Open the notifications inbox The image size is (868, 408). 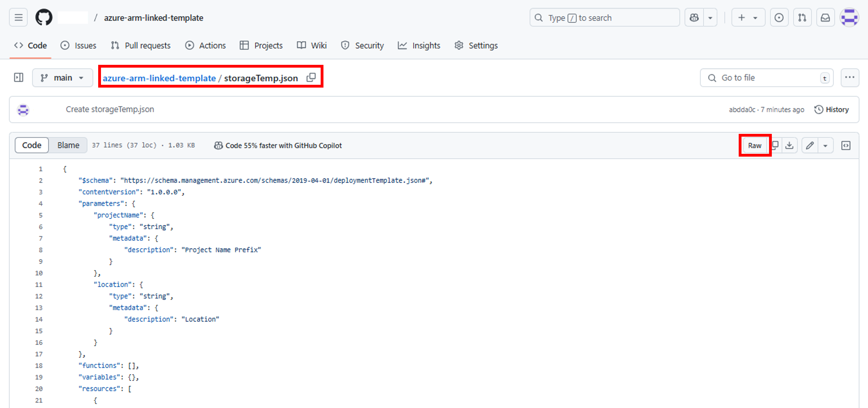pos(825,18)
